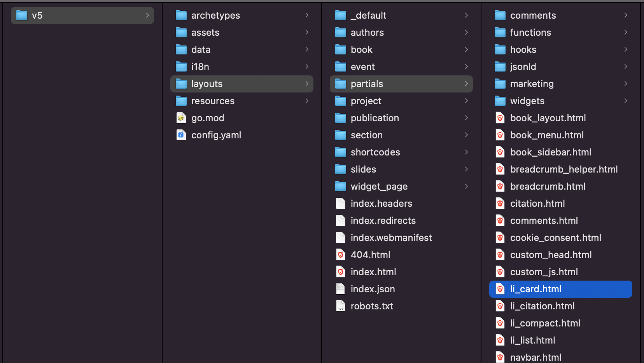The width and height of the screenshot is (644, 363).
Task: Click the citation.html file icon
Action: pyautogui.click(x=500, y=203)
